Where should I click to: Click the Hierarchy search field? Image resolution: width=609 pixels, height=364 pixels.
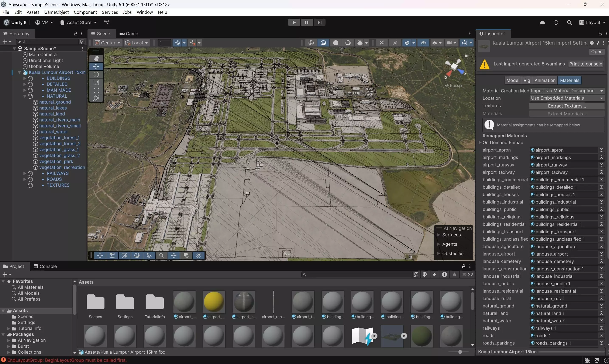(x=48, y=42)
